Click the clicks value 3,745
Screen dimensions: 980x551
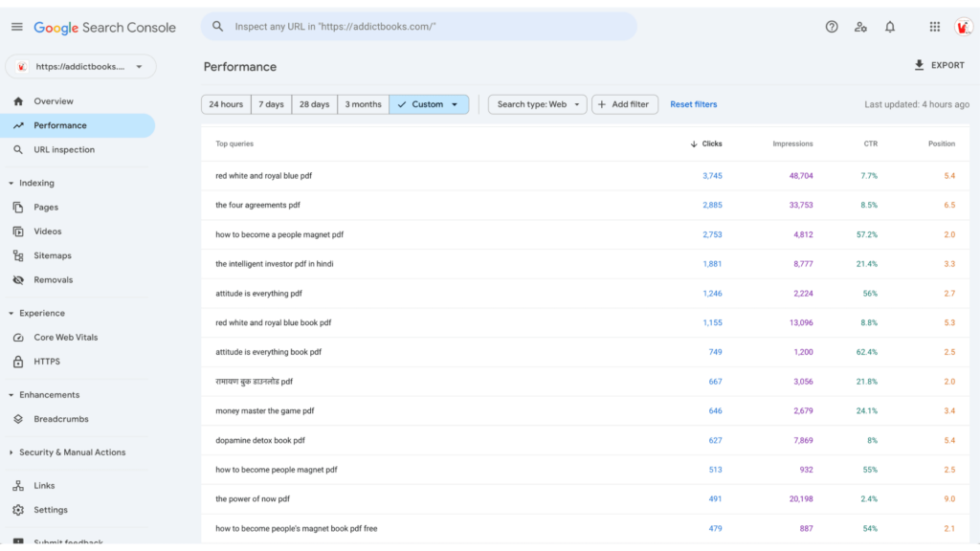coord(712,176)
